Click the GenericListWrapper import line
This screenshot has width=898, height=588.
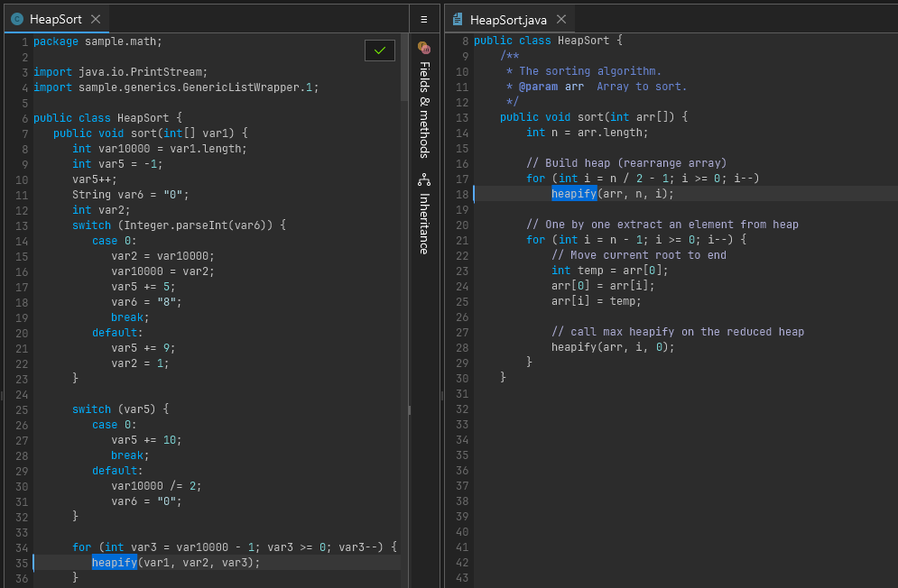click(176, 87)
